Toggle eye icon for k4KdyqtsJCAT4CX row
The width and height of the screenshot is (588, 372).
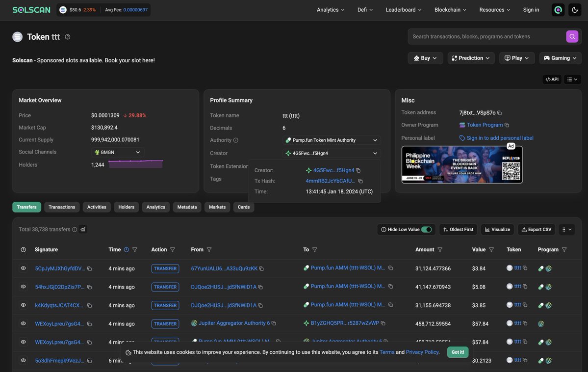click(x=23, y=305)
